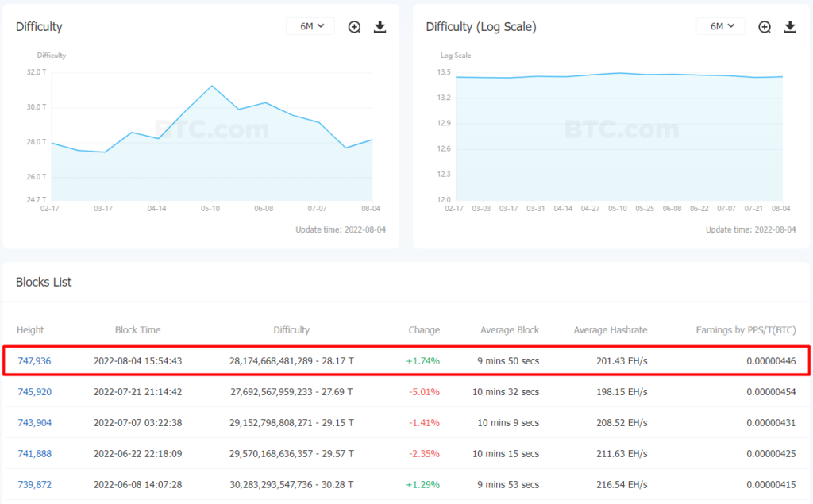Select block 741,888 link
The image size is (813, 504).
coord(34,454)
